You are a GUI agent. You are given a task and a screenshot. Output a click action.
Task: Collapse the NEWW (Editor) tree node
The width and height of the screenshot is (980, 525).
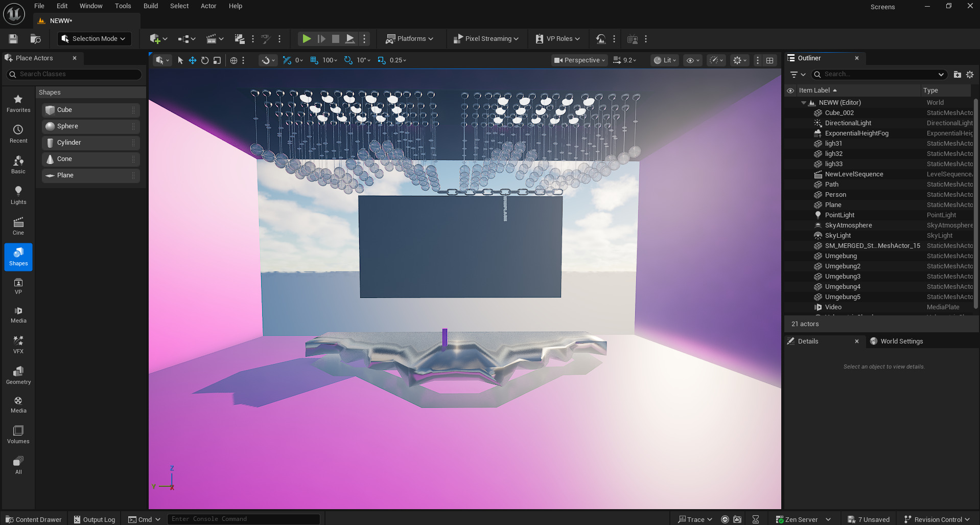click(x=803, y=103)
